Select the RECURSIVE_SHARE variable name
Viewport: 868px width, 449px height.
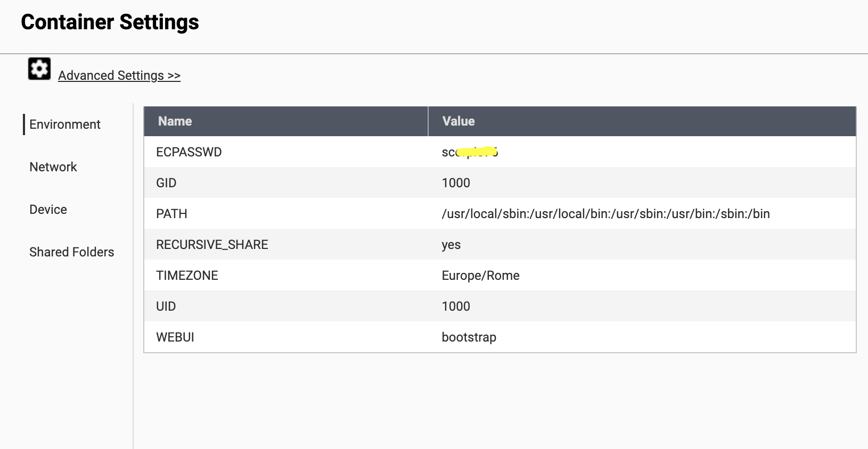tap(212, 245)
